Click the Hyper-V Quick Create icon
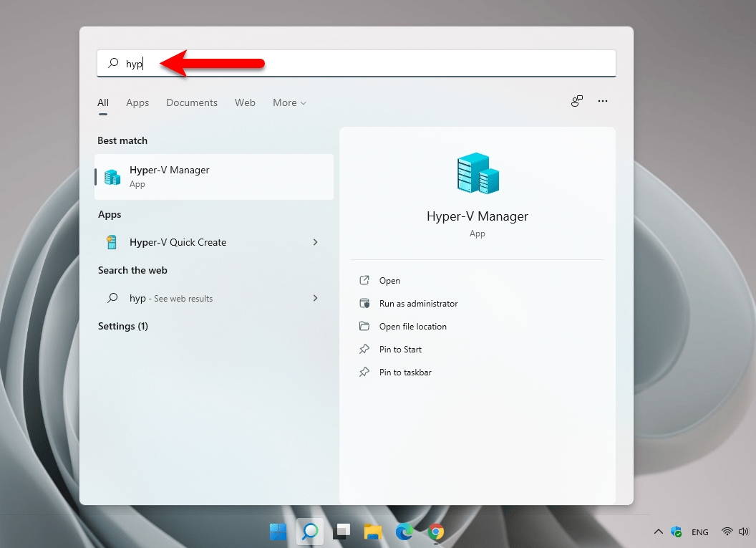 [x=112, y=242]
